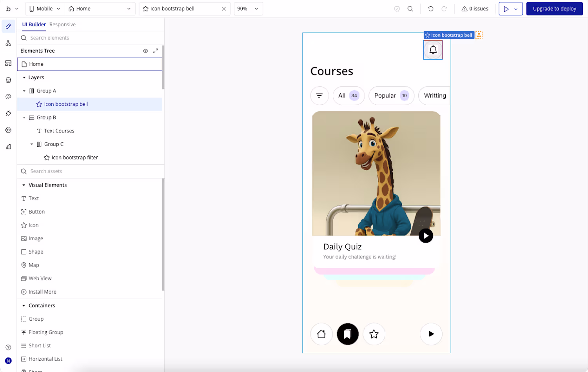Click the filter icon button on canvas

pos(319,96)
